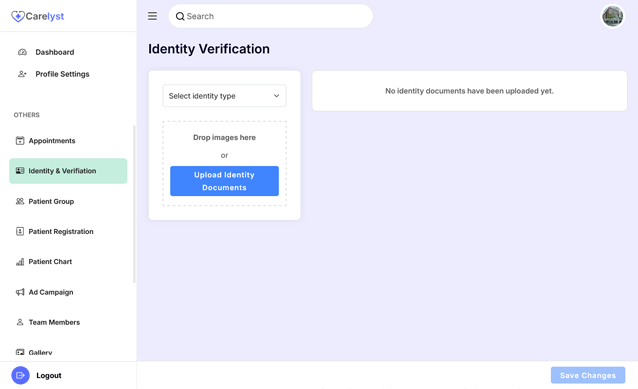This screenshot has width=638, height=389.
Task: View Team Members page
Action: (x=54, y=322)
